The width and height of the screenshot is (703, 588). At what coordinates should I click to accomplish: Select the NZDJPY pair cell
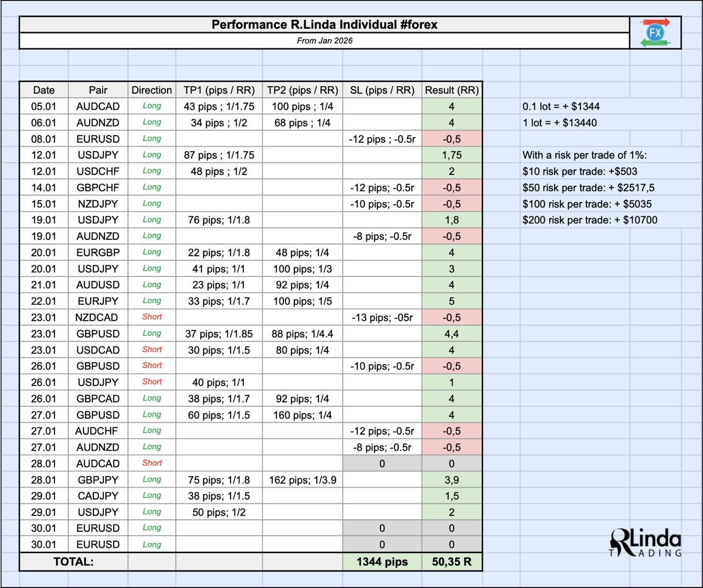[98, 204]
